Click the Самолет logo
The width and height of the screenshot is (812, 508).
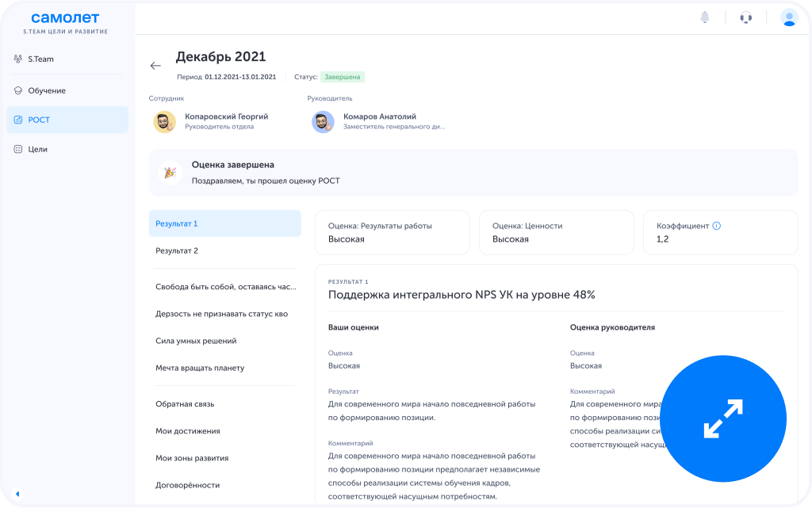pos(66,17)
